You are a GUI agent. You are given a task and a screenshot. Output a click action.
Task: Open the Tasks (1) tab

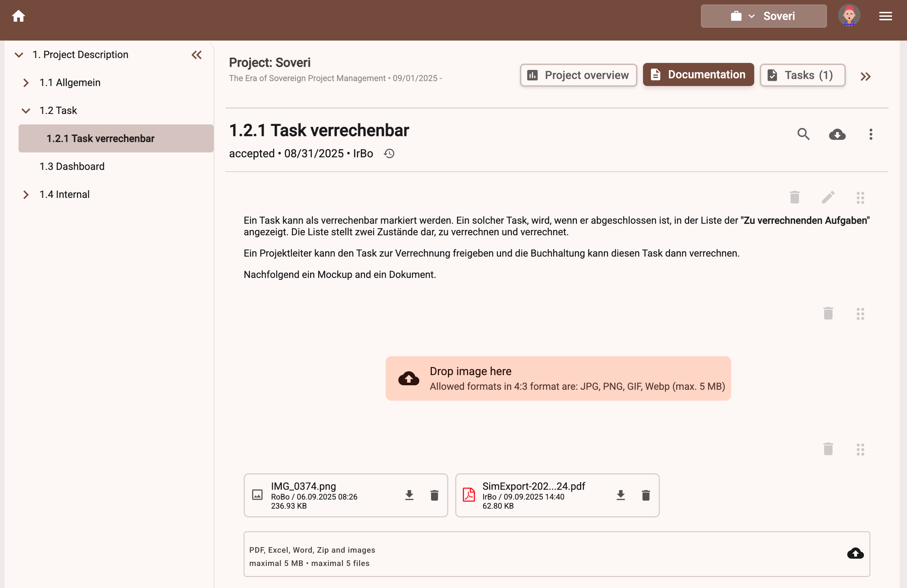coord(802,75)
